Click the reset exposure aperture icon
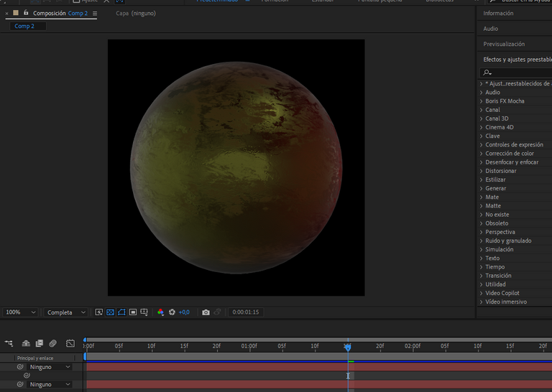This screenshot has height=392, width=552. (x=172, y=312)
